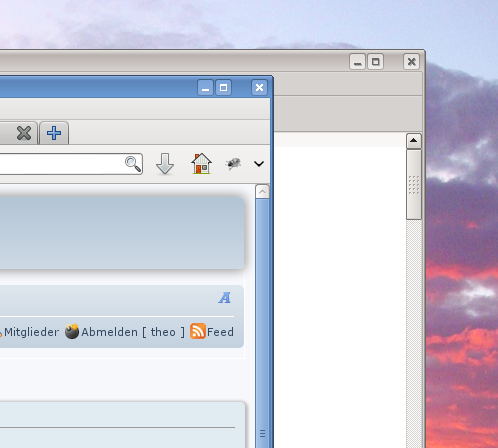Click the bug icon in toolbar
The image size is (498, 448).
233,164
